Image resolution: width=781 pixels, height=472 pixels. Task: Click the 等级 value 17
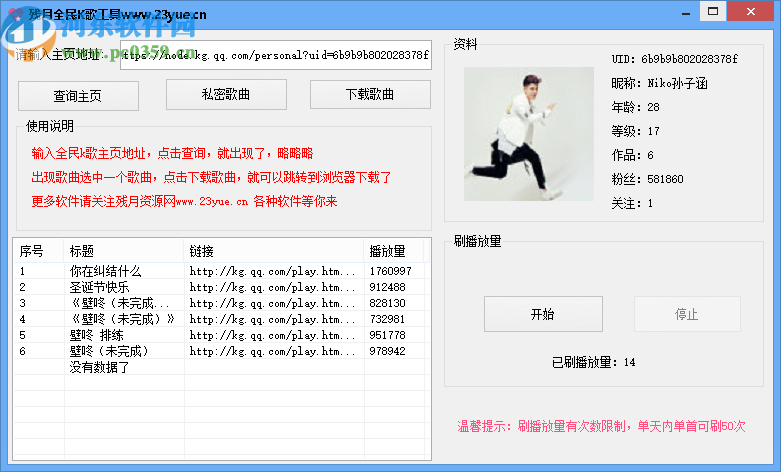(x=653, y=131)
